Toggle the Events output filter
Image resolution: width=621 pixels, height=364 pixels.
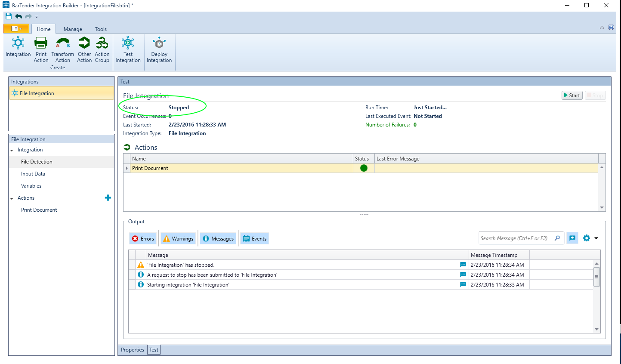[x=254, y=238]
